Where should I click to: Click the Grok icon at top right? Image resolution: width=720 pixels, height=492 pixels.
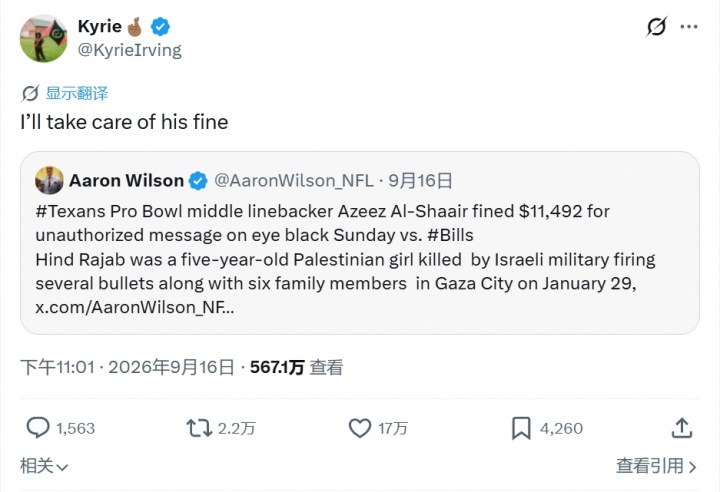pyautogui.click(x=656, y=27)
